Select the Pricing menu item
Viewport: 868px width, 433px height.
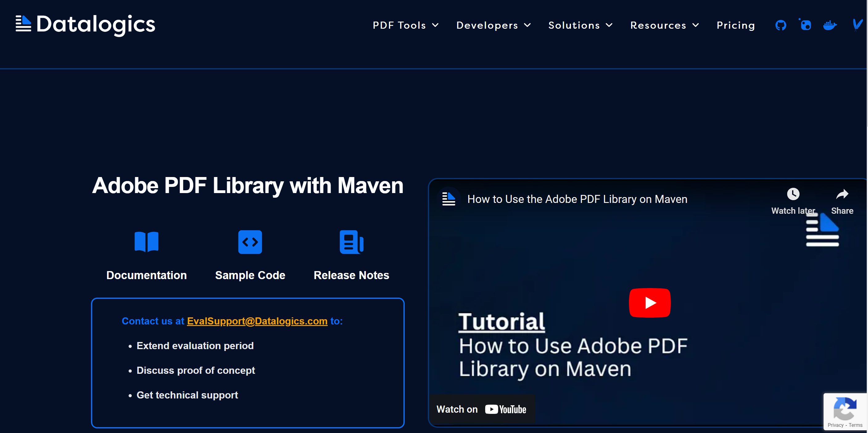click(736, 25)
